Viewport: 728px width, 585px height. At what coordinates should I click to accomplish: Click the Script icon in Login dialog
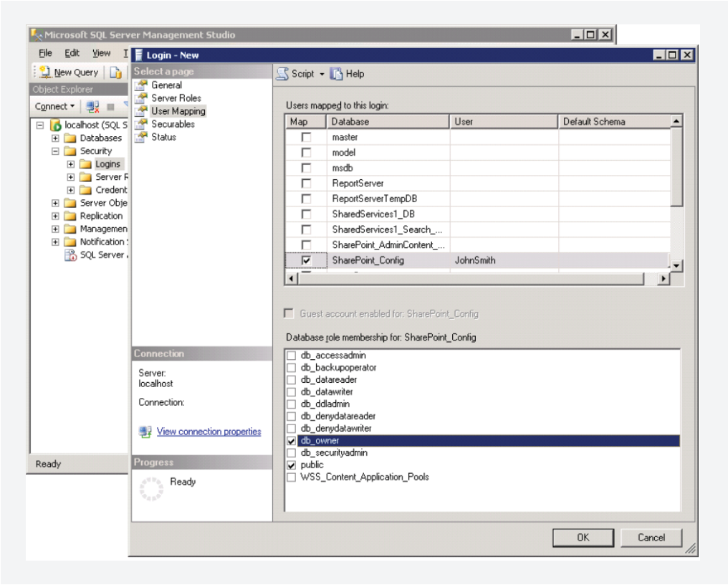pyautogui.click(x=282, y=74)
